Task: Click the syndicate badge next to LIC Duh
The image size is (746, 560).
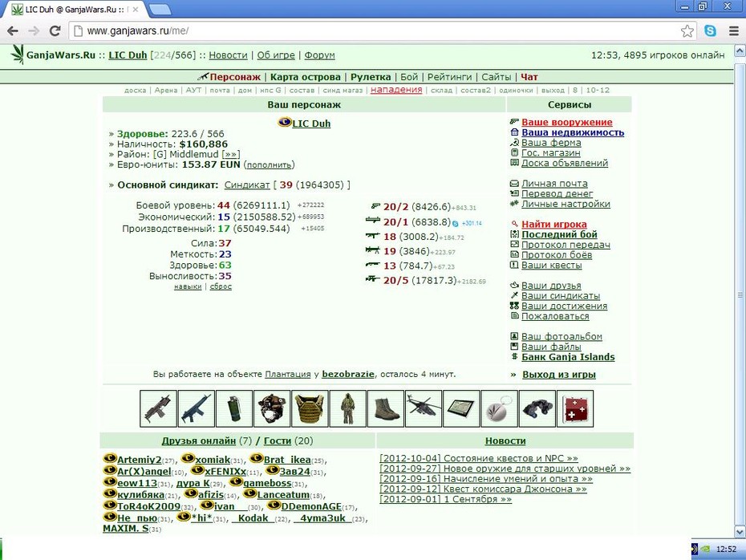Action: (x=284, y=123)
